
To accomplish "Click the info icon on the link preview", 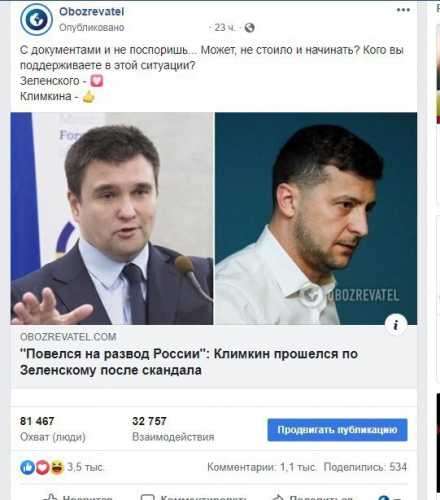I will click(396, 324).
